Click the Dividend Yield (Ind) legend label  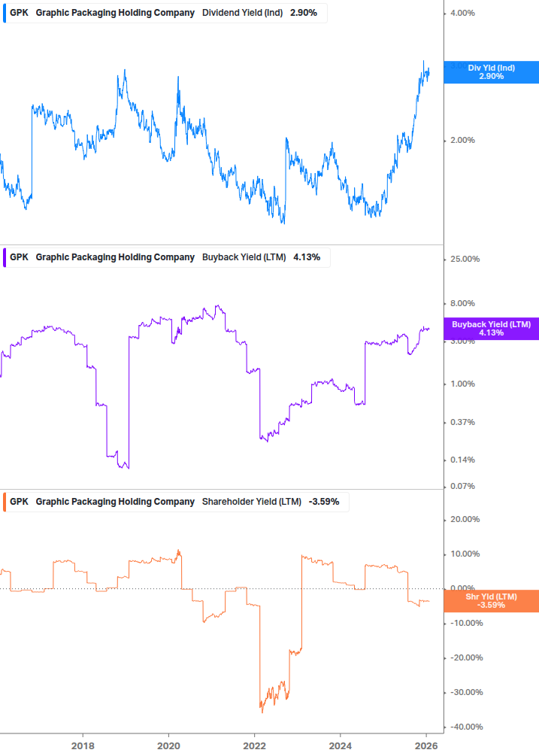point(242,13)
